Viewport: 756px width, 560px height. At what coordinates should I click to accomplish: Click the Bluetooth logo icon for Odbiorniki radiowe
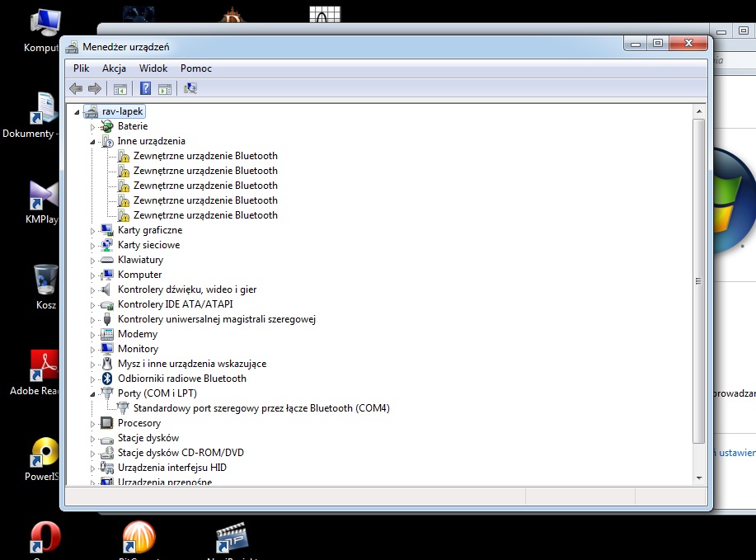107,379
